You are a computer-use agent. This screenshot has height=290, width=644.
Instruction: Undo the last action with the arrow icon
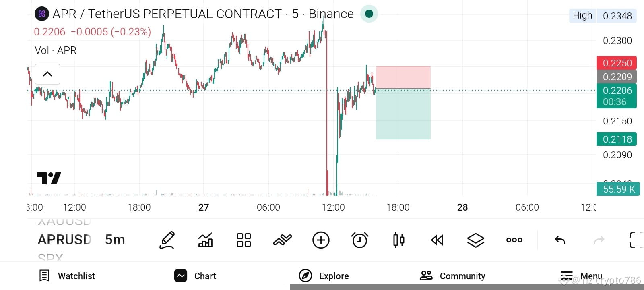(x=560, y=240)
